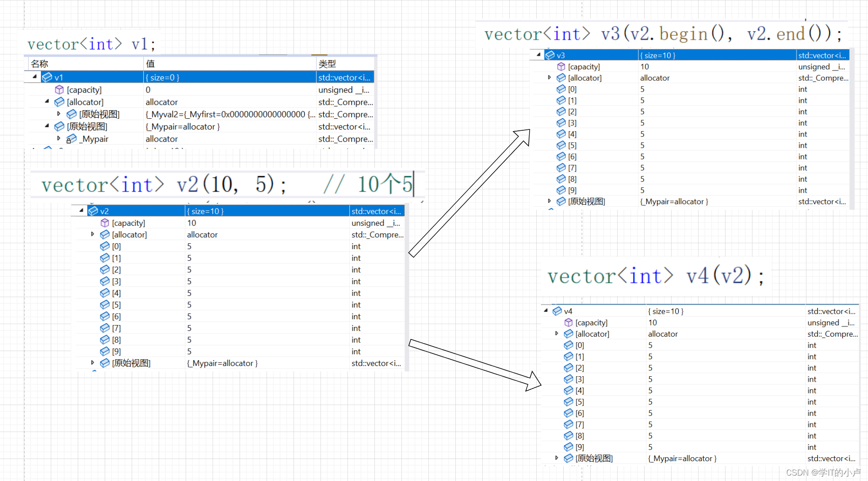Collapse the v4 variable tree node
The height and width of the screenshot is (481, 868).
pyautogui.click(x=546, y=311)
